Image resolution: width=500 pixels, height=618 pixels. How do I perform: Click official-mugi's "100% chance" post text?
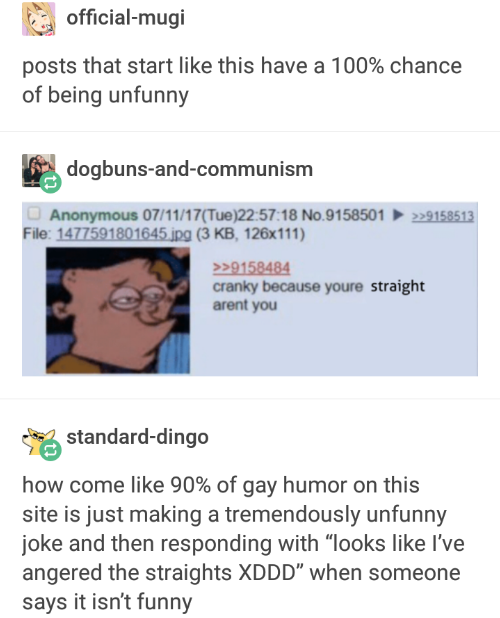click(242, 80)
